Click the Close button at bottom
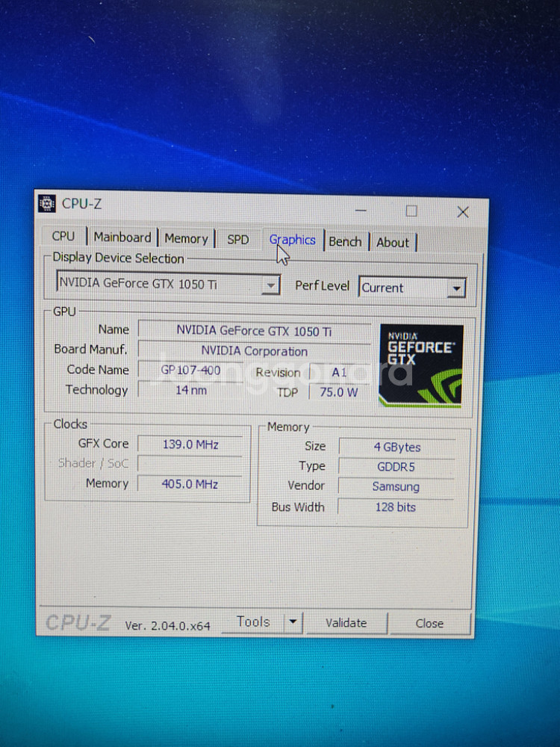The height and width of the screenshot is (747, 560). [429, 624]
